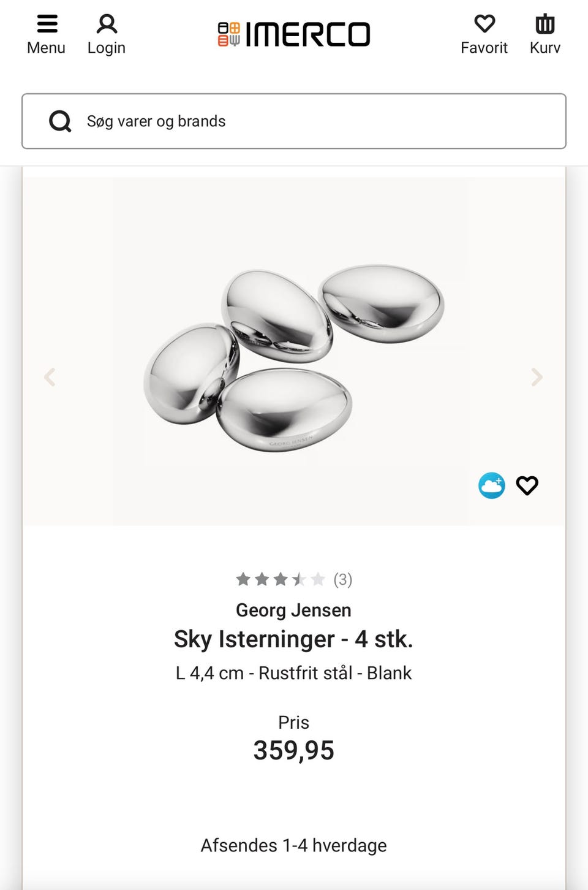Click the 'Pris' label
The image size is (588, 890).
click(293, 722)
